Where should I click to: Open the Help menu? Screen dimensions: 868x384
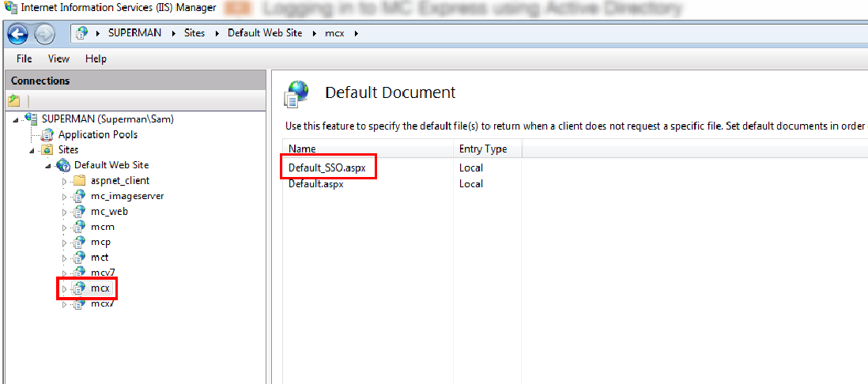(x=96, y=58)
